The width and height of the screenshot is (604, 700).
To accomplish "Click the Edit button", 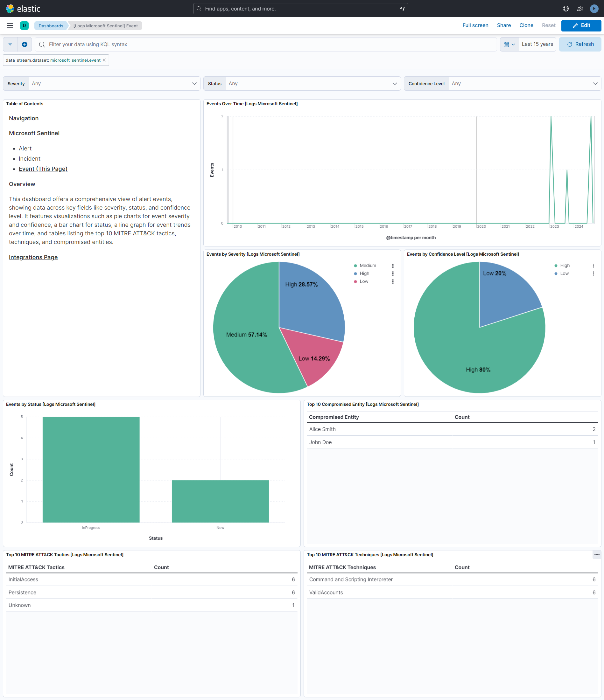I will [x=581, y=25].
